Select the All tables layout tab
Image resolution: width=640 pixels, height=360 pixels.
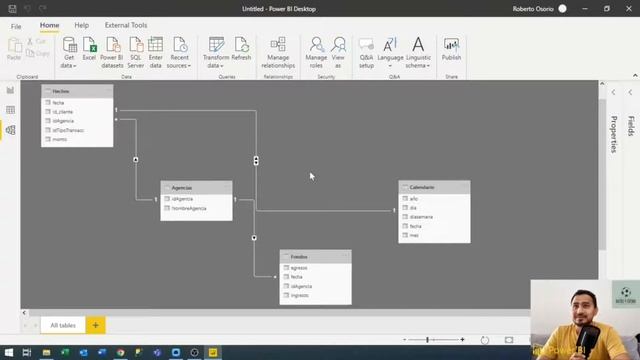tap(63, 325)
